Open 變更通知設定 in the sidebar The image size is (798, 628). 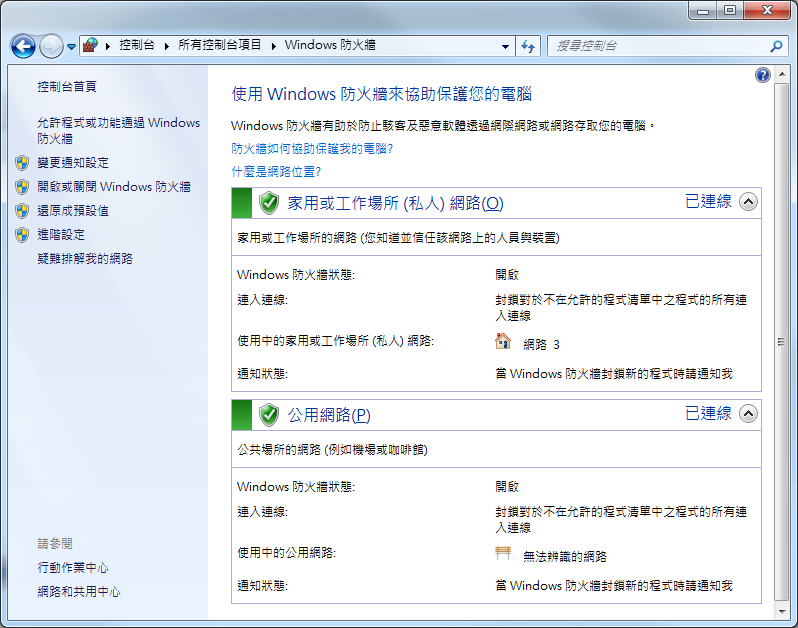point(73,162)
